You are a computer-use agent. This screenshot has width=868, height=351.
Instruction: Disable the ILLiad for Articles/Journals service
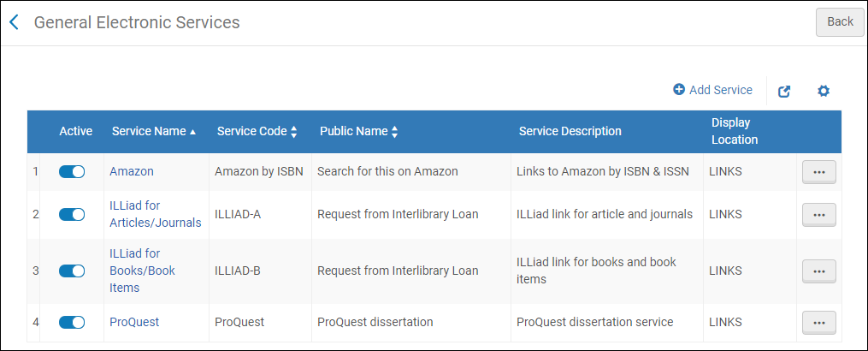pos(72,214)
